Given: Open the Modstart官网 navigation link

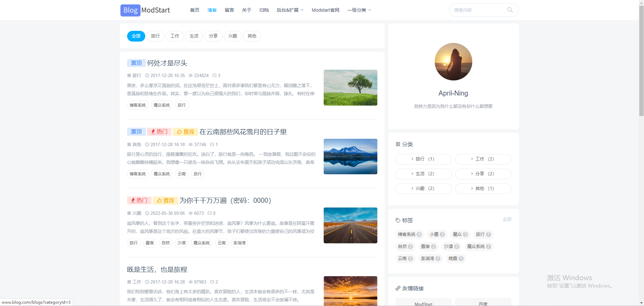Looking at the screenshot, I should pyautogui.click(x=325, y=10).
